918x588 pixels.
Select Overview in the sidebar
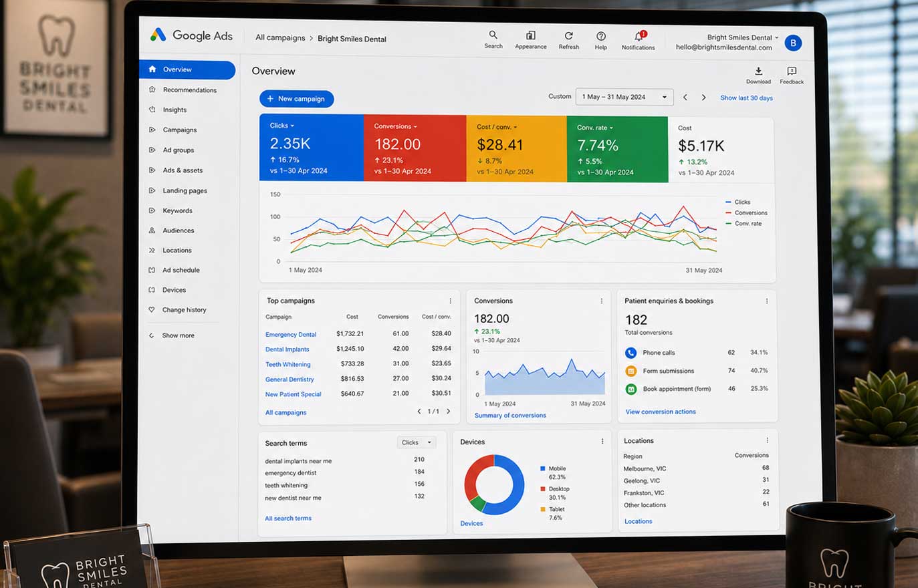[187, 69]
